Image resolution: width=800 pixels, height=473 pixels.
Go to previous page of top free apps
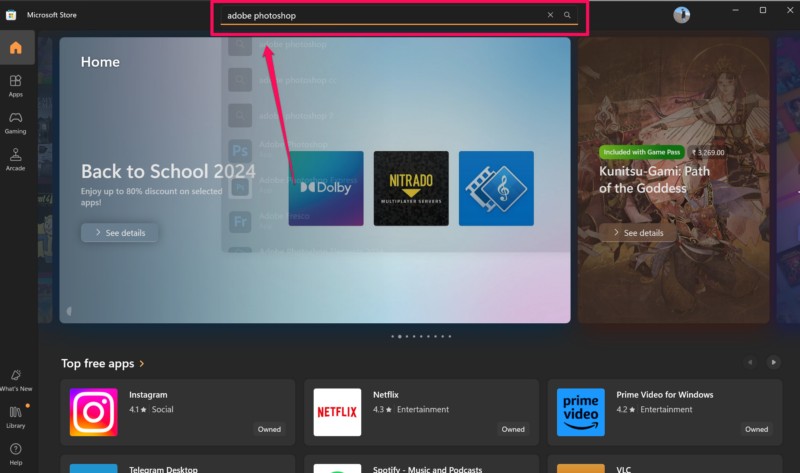[750, 362]
